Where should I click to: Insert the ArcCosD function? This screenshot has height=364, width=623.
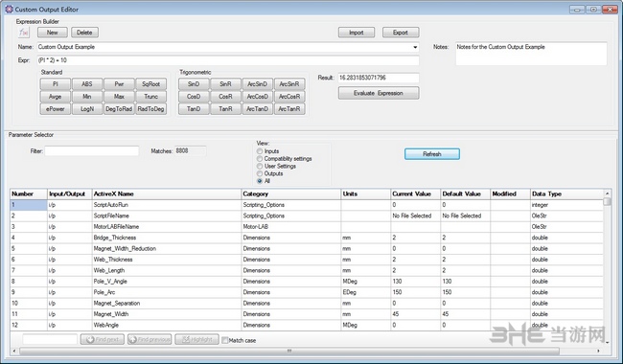point(258,97)
